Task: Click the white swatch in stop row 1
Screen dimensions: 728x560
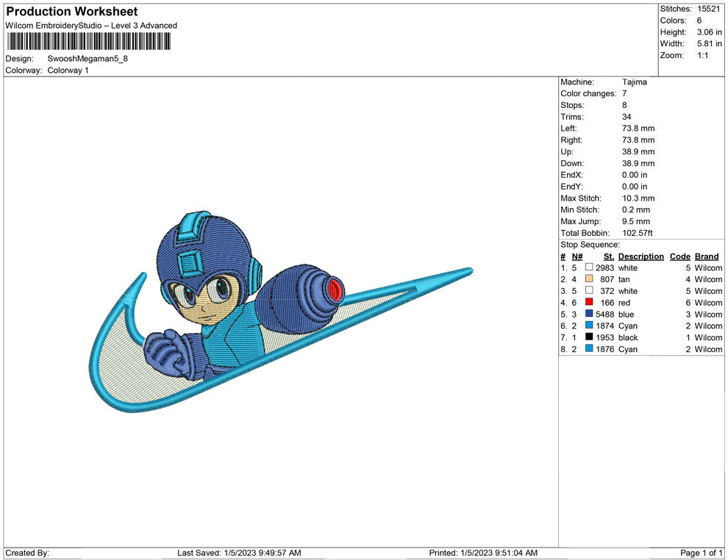Action: (x=589, y=268)
